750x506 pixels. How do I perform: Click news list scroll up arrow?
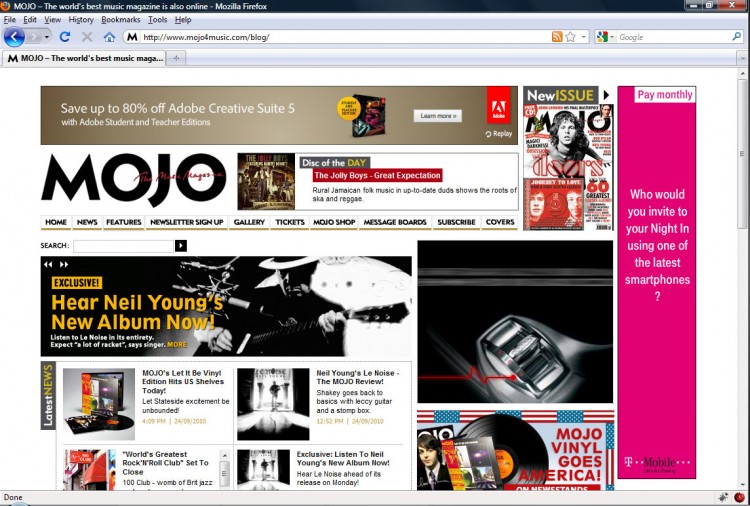click(x=224, y=455)
